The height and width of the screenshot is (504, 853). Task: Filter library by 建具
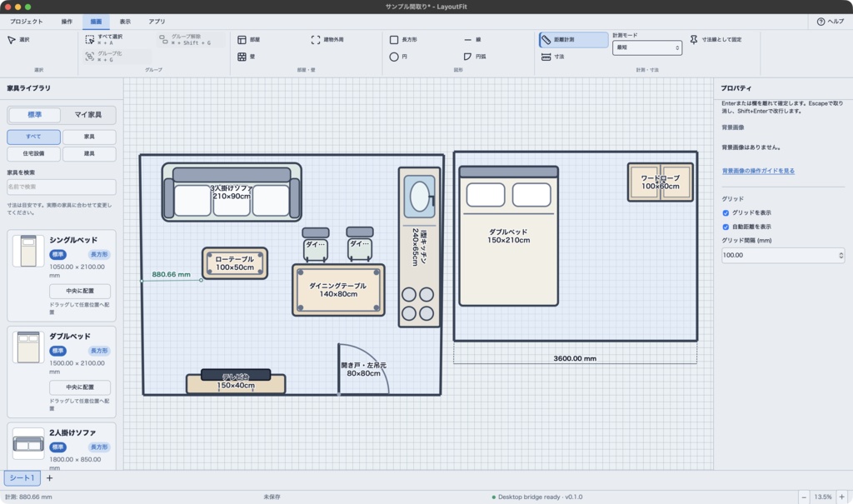(x=89, y=153)
